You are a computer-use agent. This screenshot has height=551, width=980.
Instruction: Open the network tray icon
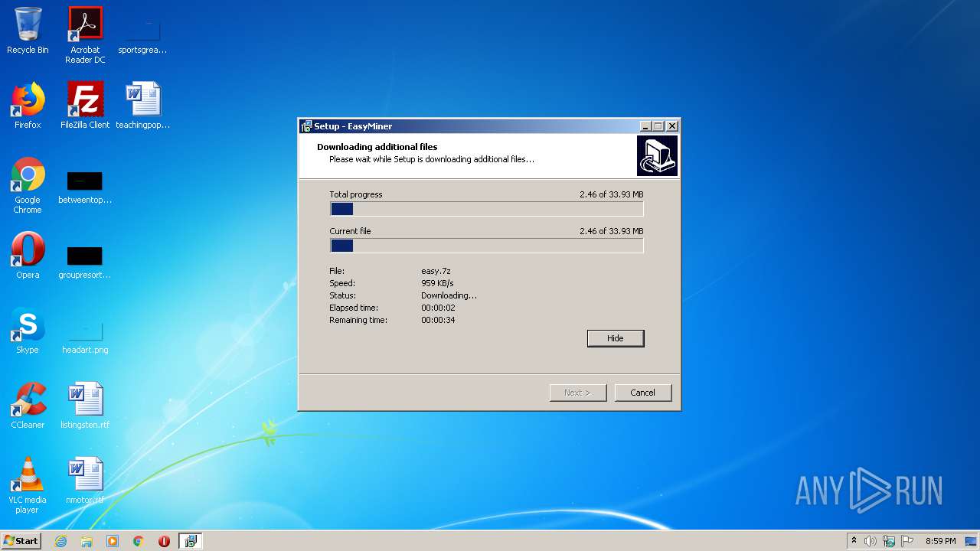point(889,541)
